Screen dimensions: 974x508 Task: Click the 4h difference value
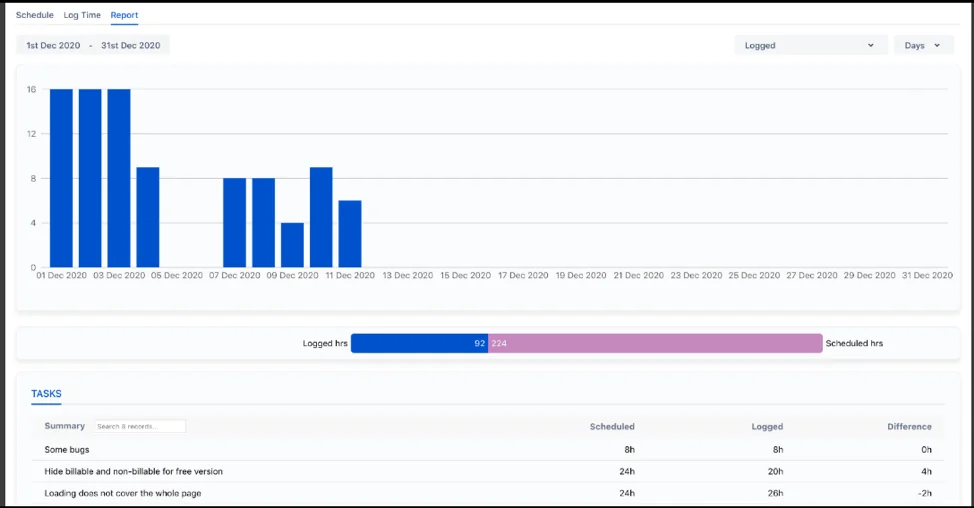tap(926, 471)
